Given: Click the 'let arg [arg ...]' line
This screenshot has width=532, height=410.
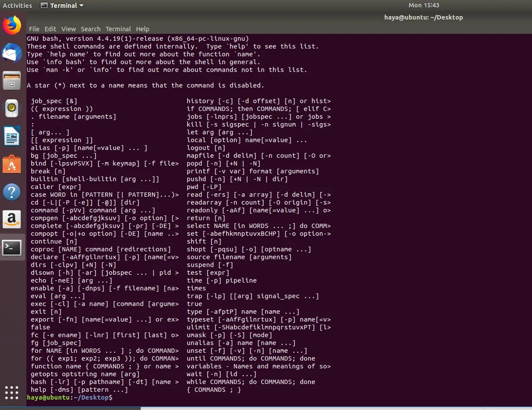Looking at the screenshot, I should pos(220,132).
